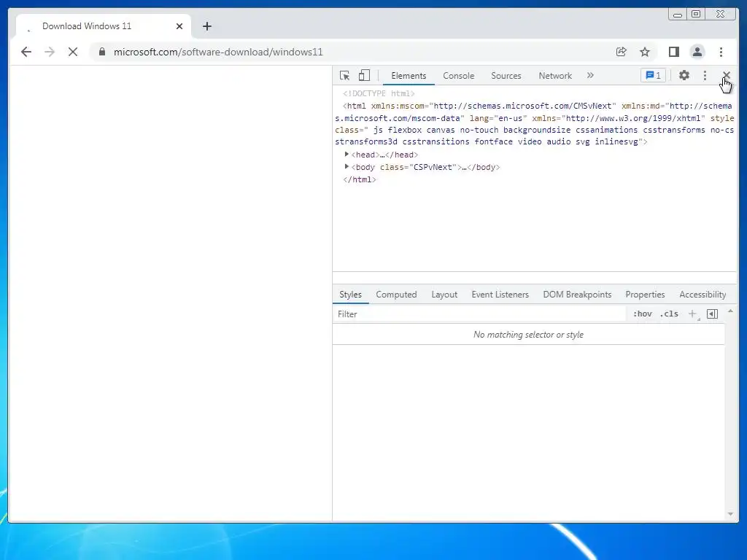Toggle the :hov element state button
The image size is (747, 560).
click(642, 314)
